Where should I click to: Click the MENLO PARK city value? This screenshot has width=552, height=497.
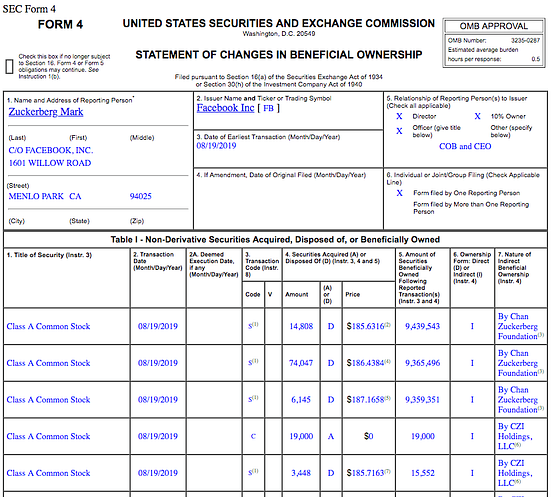36,196
